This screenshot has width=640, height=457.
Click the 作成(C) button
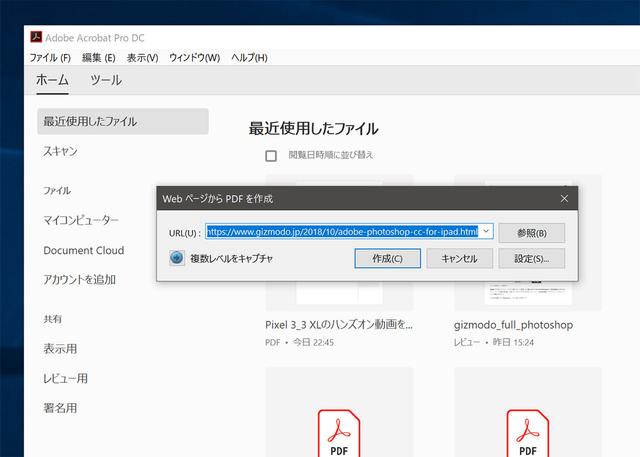pyautogui.click(x=387, y=258)
